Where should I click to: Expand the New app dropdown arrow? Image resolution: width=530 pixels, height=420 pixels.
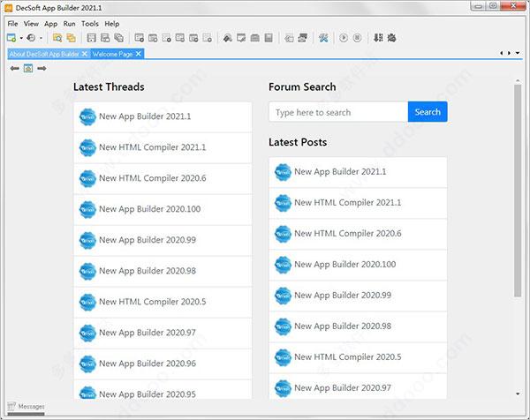point(20,38)
